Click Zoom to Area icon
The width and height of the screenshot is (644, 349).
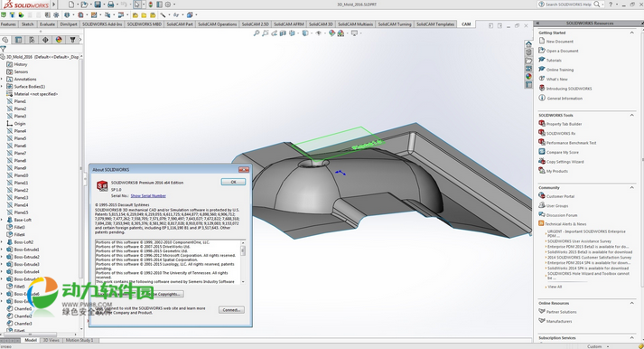tap(266, 33)
